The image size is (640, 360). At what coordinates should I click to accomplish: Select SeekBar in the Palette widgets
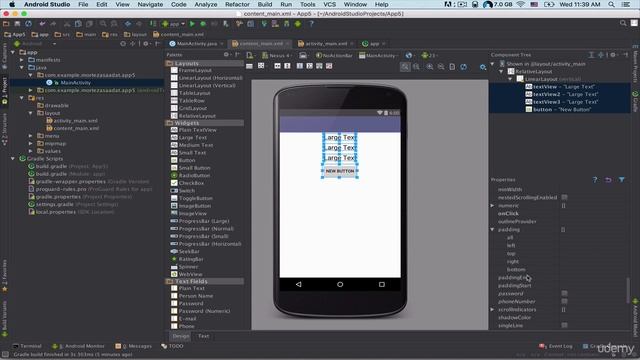tap(189, 251)
